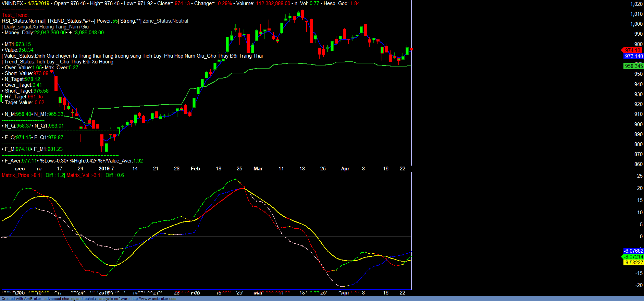The image size is (644, 301).
Task: Click the green 958.345 value label
Action: (633, 66)
